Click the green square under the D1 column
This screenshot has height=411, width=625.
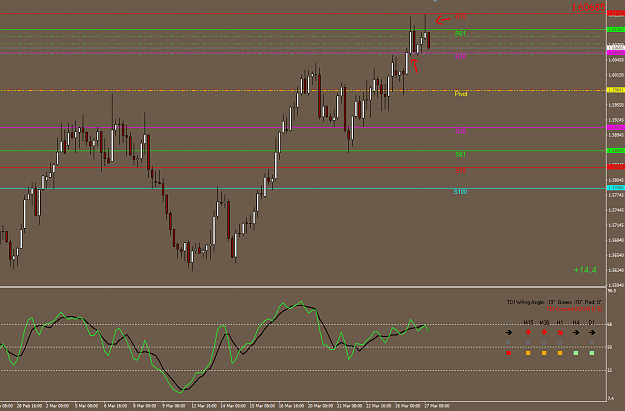(x=592, y=353)
